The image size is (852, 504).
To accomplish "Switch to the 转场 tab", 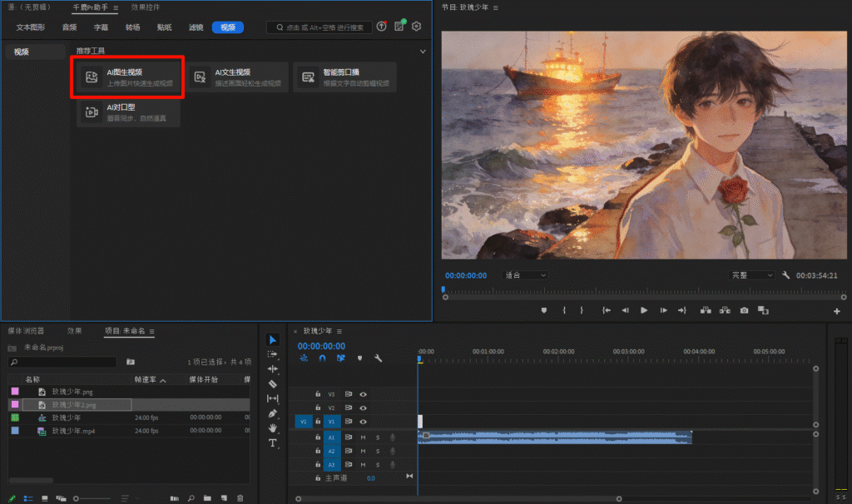I will click(x=133, y=27).
